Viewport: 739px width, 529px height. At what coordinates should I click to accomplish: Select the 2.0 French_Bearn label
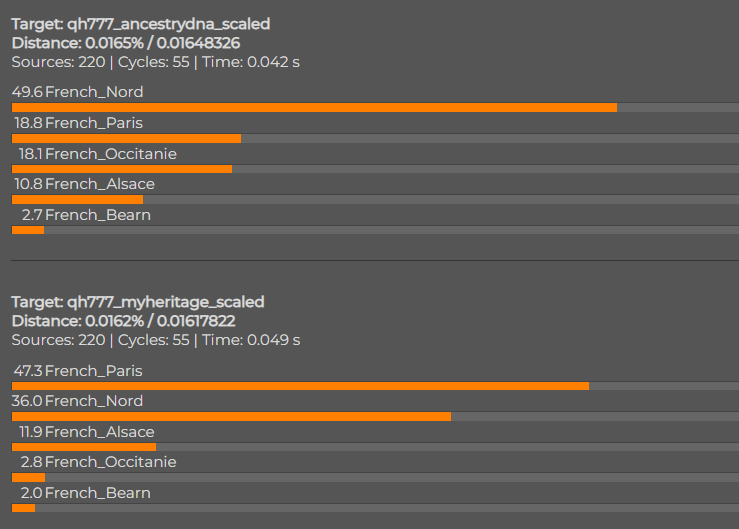click(85, 493)
